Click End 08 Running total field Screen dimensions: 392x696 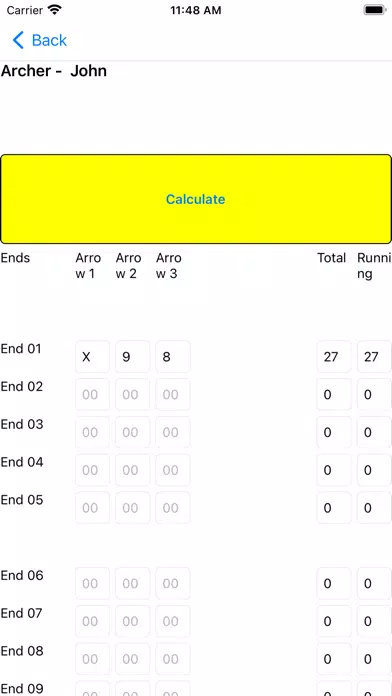pyautogui.click(x=374, y=658)
